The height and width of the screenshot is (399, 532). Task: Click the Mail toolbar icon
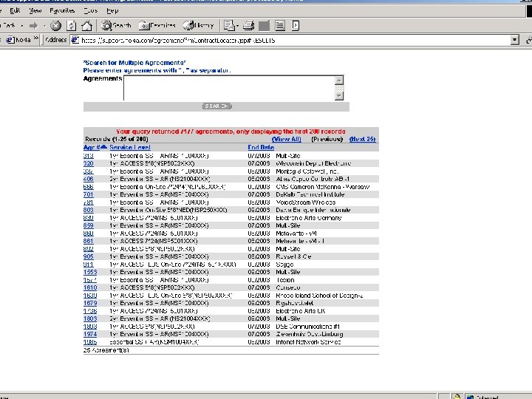point(229,25)
